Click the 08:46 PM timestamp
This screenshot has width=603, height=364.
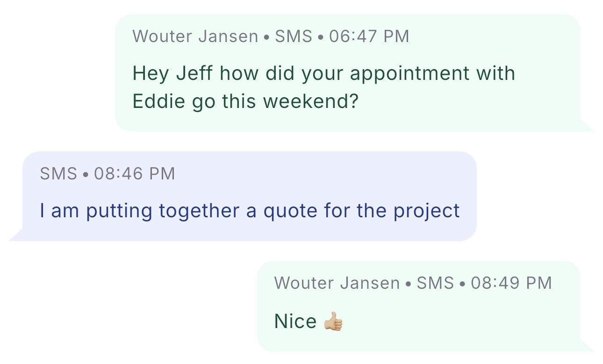[x=135, y=174]
